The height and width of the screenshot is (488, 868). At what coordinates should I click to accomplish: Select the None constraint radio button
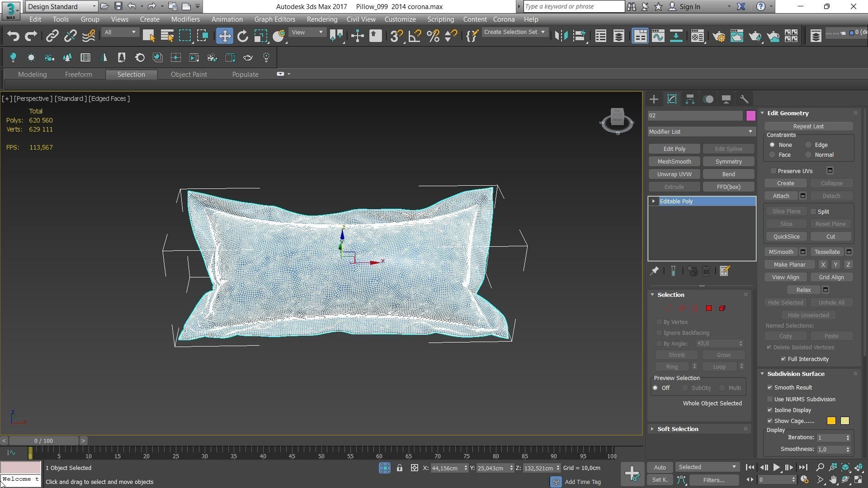[772, 145]
